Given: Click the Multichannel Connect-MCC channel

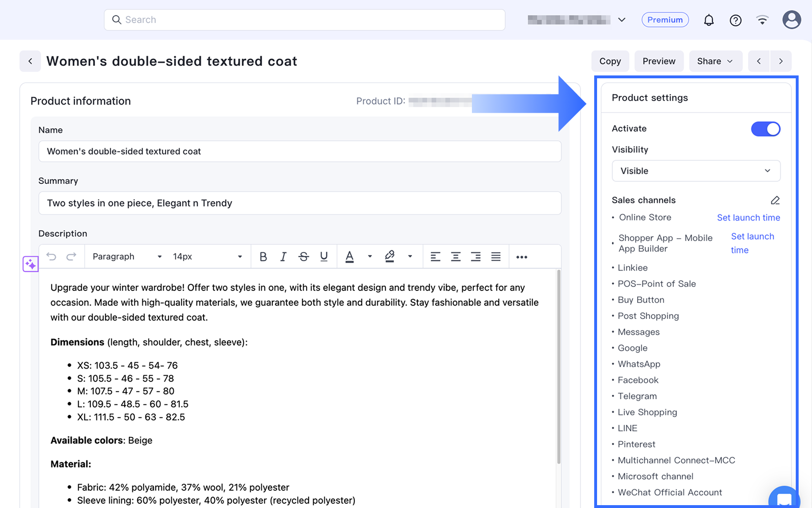Looking at the screenshot, I should click(676, 460).
